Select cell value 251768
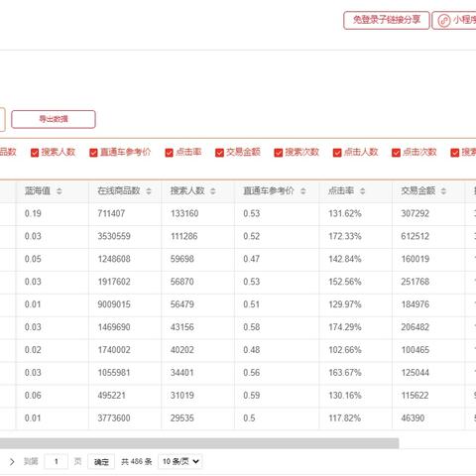 (416, 282)
